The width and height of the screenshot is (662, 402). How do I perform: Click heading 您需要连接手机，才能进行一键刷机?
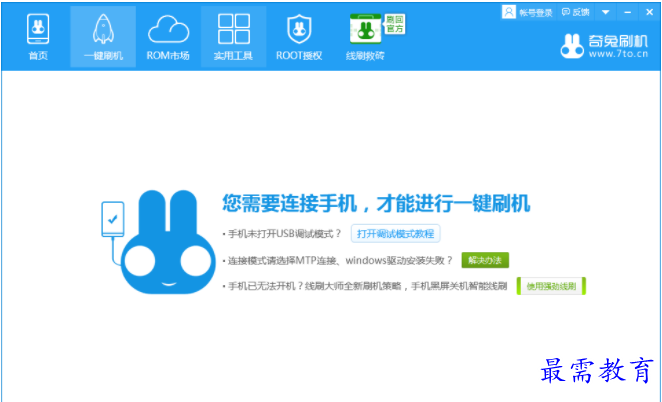pyautogui.click(x=376, y=203)
